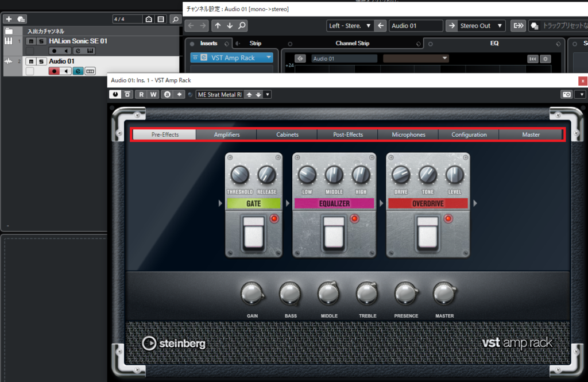Select the EQ tab

pyautogui.click(x=494, y=44)
